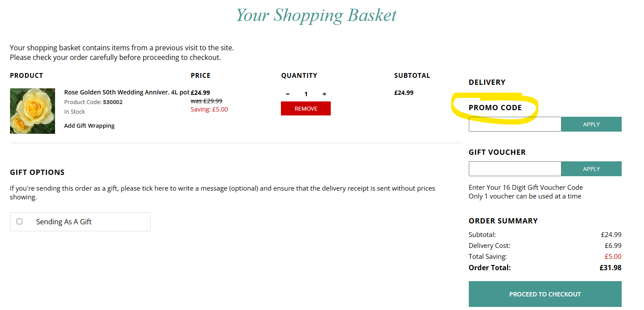Image resolution: width=644 pixels, height=310 pixels.
Task: Tick the Sending As A Gift checkbox
Action: [19, 222]
